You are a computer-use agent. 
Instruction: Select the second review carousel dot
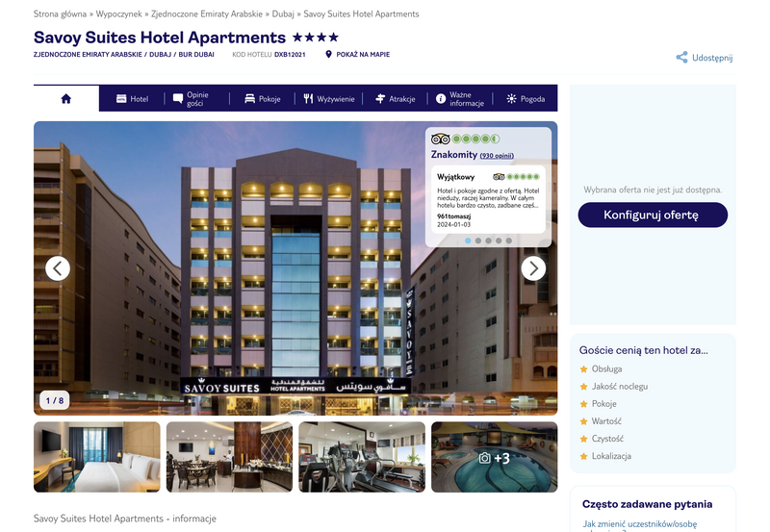pos(478,241)
